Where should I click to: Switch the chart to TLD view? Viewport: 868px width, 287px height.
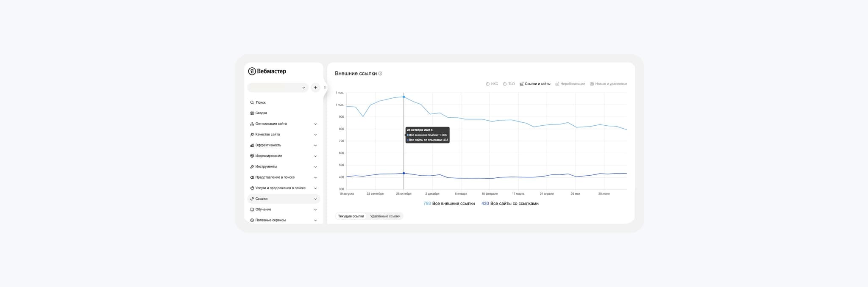[509, 84]
